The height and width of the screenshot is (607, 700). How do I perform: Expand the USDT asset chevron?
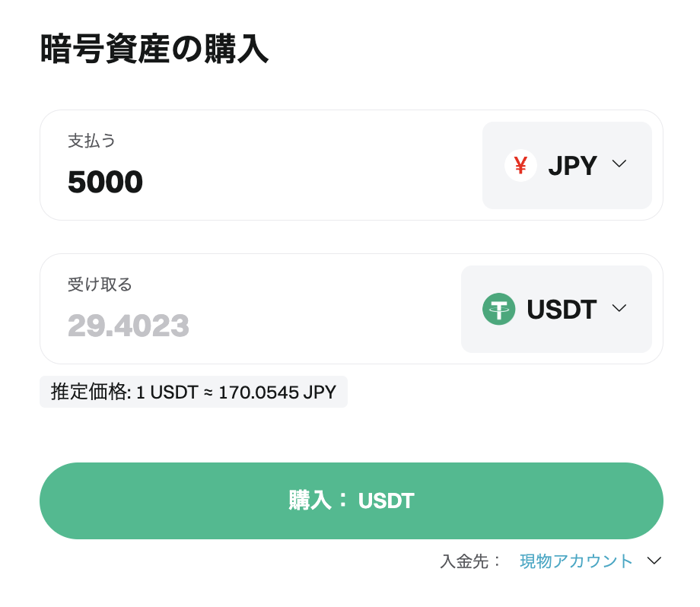pos(619,307)
